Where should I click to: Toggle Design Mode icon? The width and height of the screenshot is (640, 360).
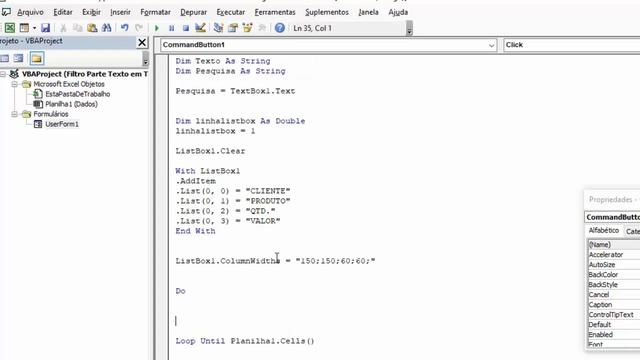click(200, 28)
